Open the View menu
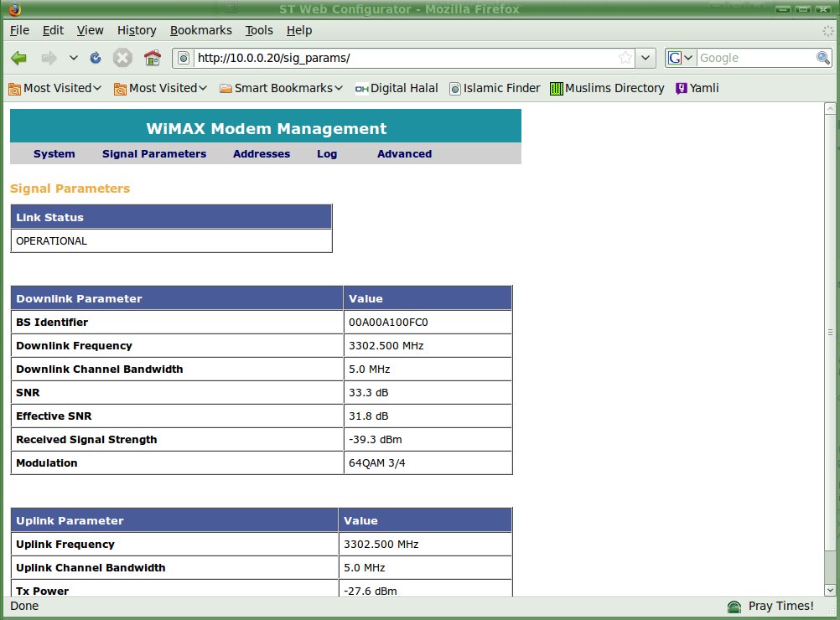This screenshot has height=620, width=840. point(90,30)
